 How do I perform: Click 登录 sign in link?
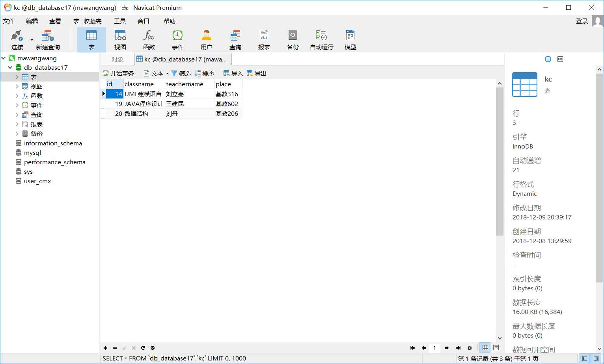point(582,21)
